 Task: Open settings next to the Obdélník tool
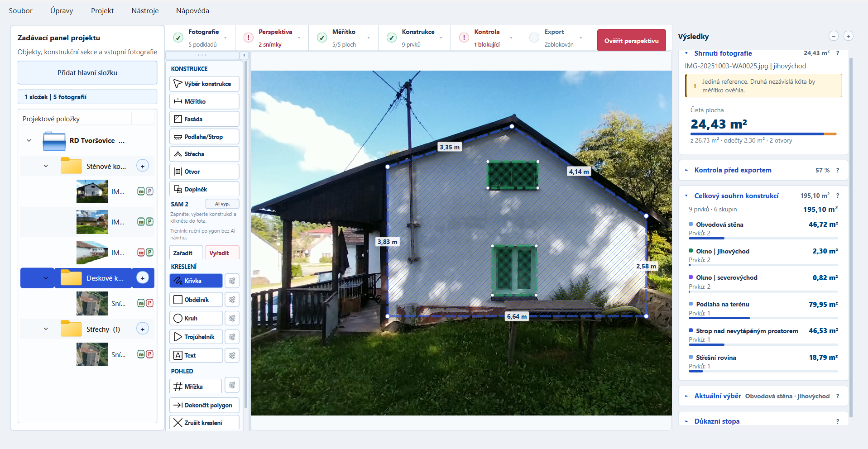pos(232,300)
